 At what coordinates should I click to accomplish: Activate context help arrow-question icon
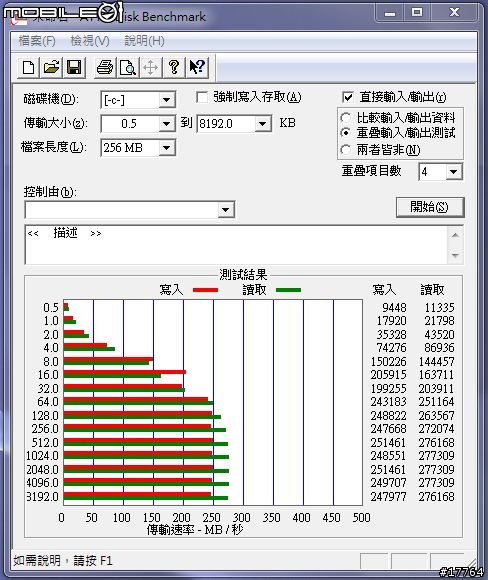point(197,68)
